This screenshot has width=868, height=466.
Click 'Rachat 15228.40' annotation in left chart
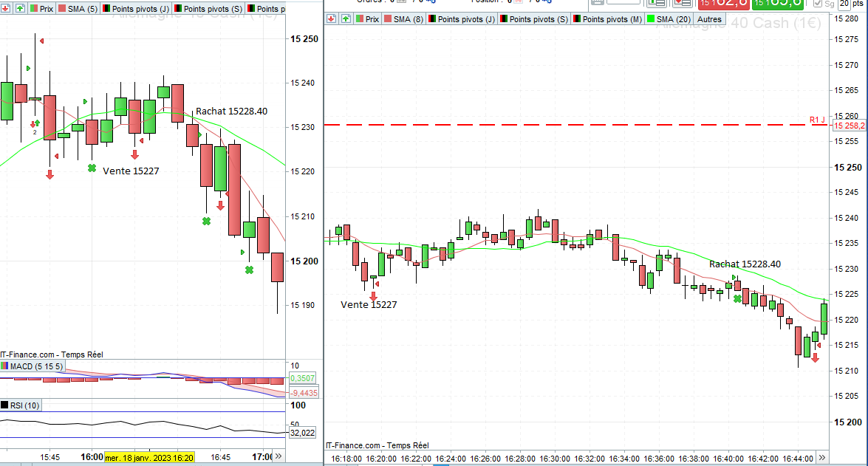(231, 112)
